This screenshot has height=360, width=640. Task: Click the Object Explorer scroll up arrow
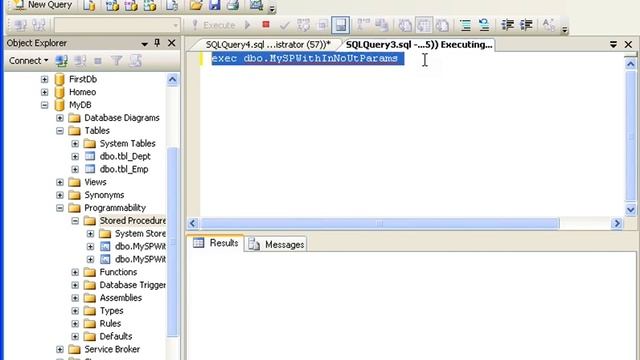coord(172,80)
